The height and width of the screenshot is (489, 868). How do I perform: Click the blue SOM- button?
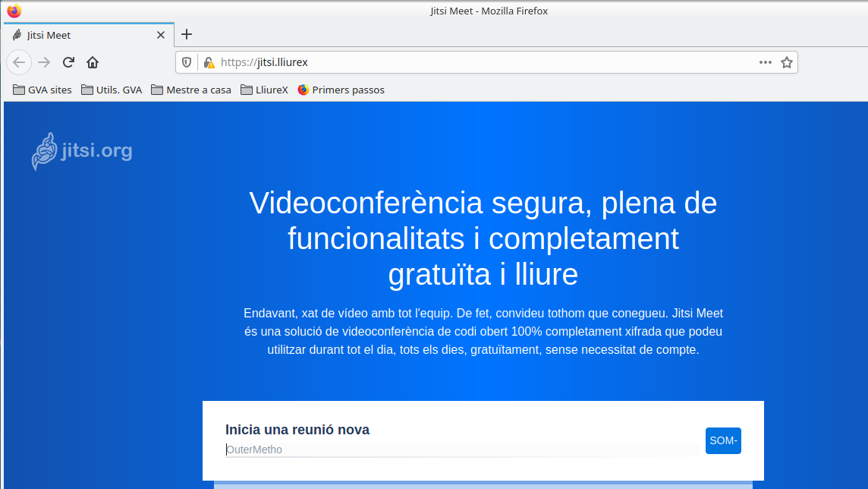pos(723,441)
